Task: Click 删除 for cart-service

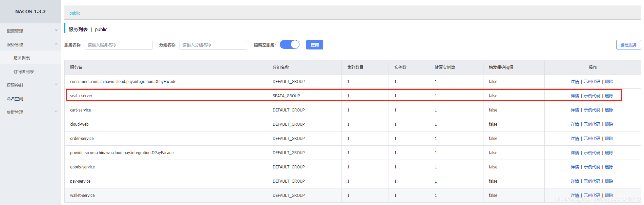Action: coord(609,110)
